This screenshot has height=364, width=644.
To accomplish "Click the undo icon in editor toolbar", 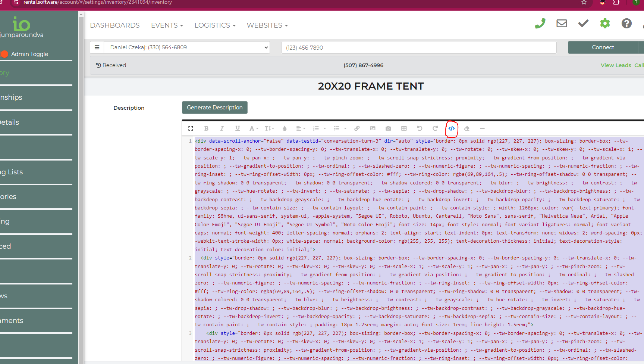I will tap(420, 128).
